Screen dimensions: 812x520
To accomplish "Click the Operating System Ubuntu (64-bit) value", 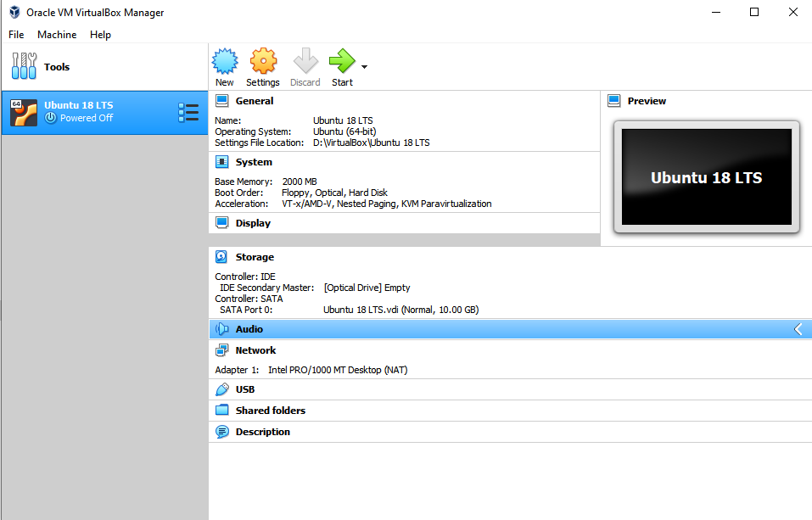I will click(x=344, y=131).
